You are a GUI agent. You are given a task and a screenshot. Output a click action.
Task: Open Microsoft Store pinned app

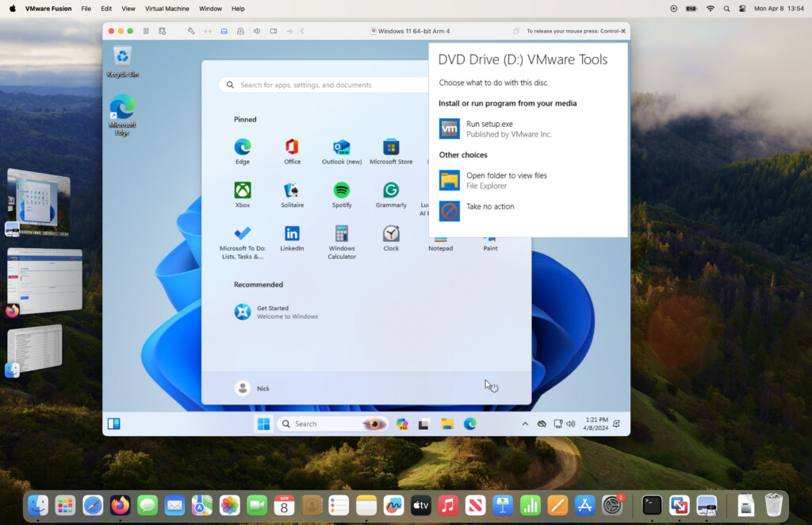[391, 151]
